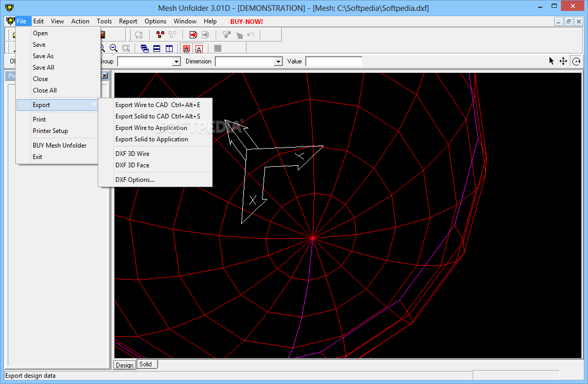Expand the Dimension dropdown list
This screenshot has width=588, height=384.
[278, 61]
